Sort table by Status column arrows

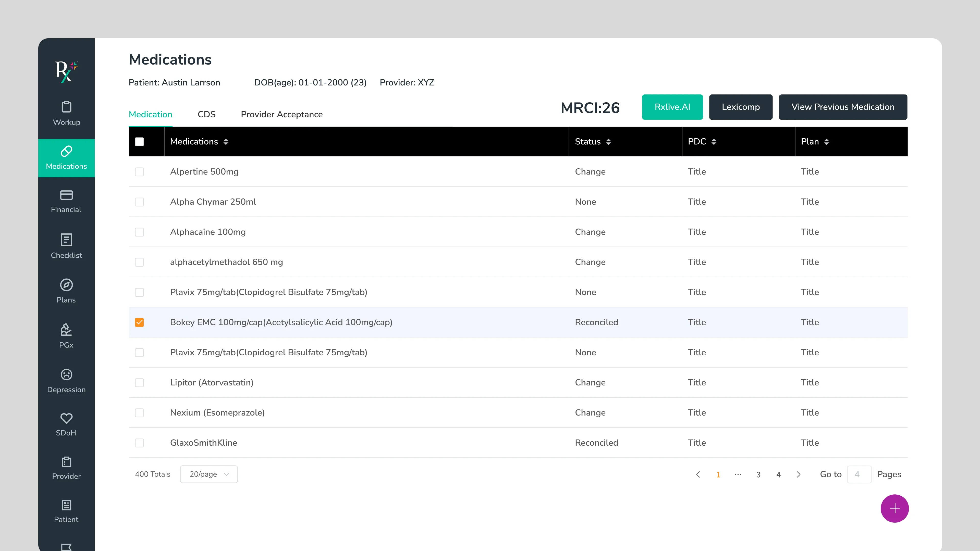pyautogui.click(x=608, y=142)
